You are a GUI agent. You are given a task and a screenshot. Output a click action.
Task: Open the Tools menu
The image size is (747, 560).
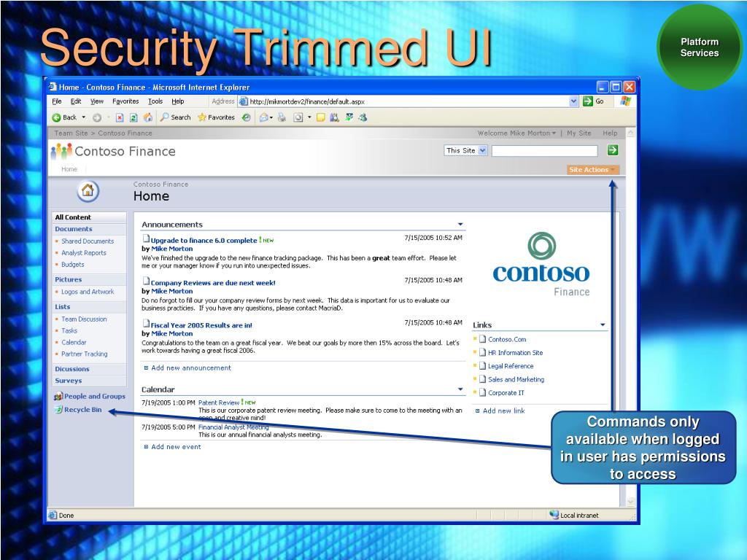click(155, 101)
